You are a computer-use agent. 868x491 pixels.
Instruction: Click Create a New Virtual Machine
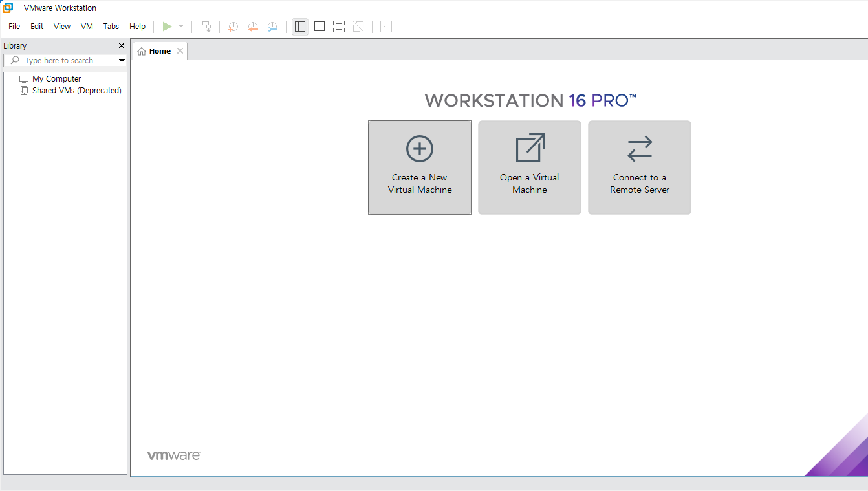pos(420,168)
